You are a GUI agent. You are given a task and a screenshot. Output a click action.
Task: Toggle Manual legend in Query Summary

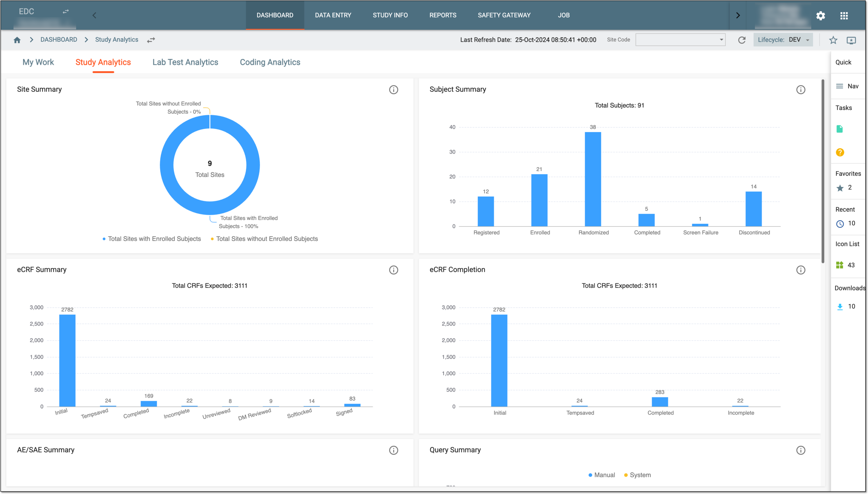click(602, 475)
